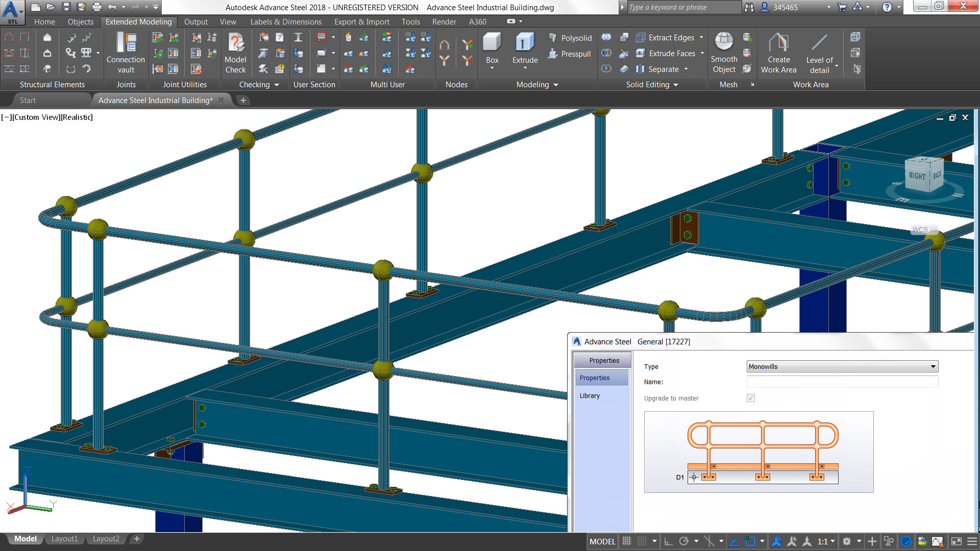980x551 pixels.
Task: Toggle object snap in status bar
Action: [x=750, y=541]
